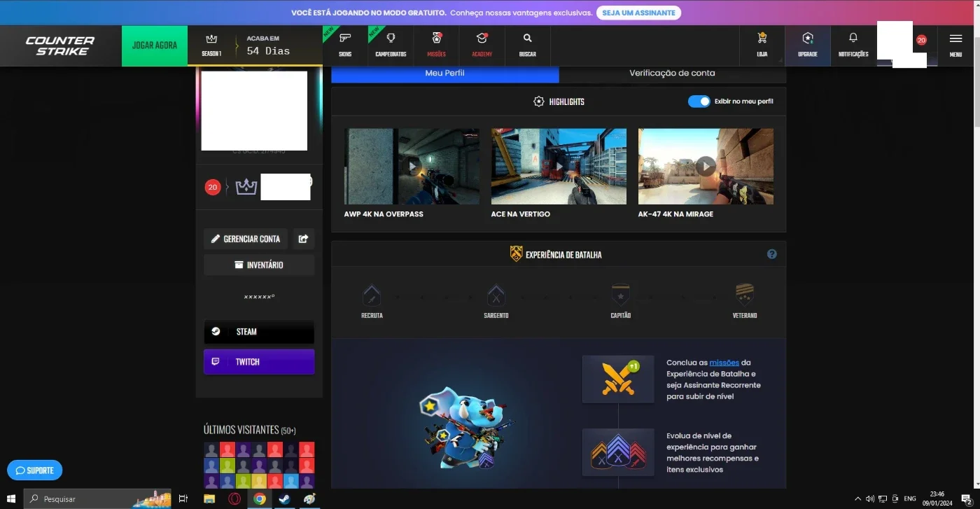Open Chrome from the Windows taskbar
The image size is (980, 509).
click(x=260, y=498)
